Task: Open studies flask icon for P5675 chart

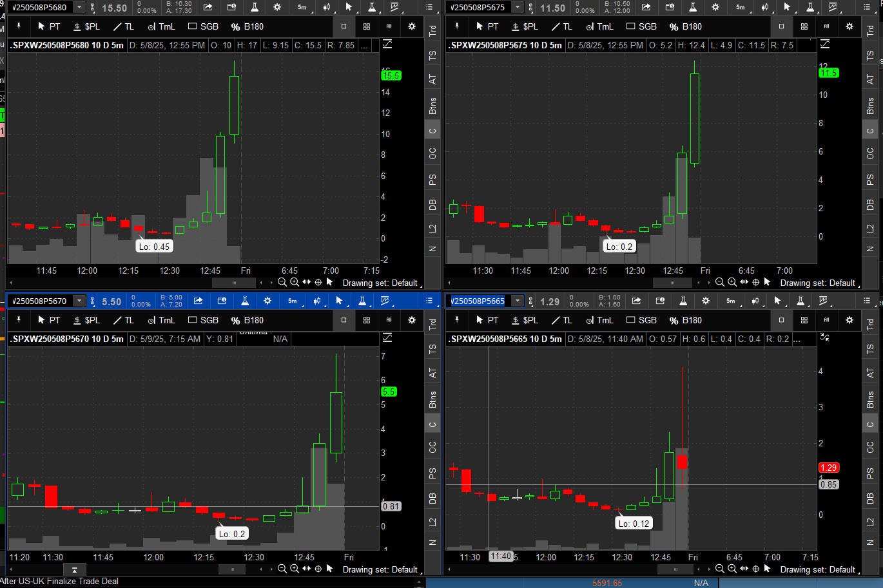Action: [x=692, y=8]
